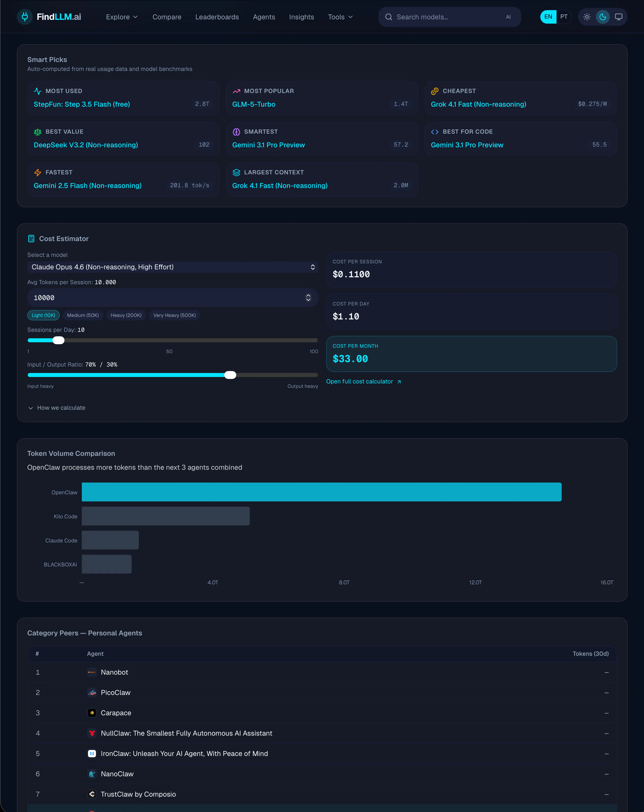
Task: Navigate to Insights
Action: pos(301,17)
